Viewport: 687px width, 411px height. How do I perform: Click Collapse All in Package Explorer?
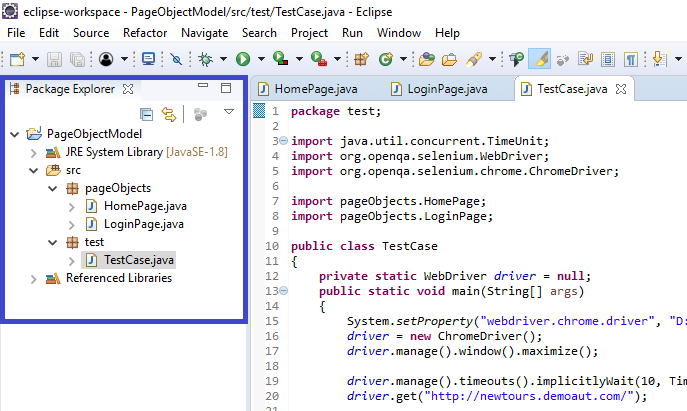[x=146, y=114]
